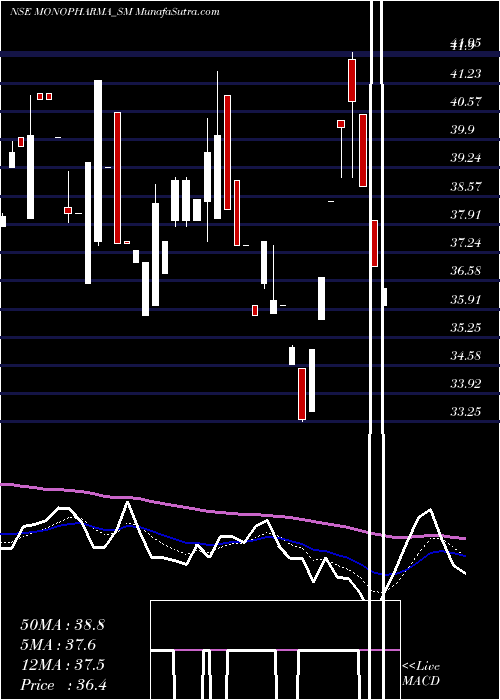Click the 5MA : 37.6 readout
500x700 pixels.
pos(58,645)
